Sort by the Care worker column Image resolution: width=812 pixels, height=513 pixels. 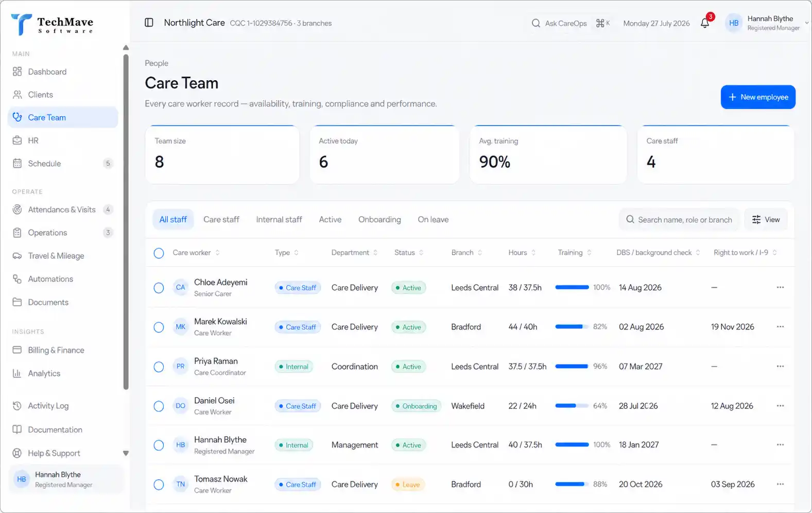[x=196, y=253]
